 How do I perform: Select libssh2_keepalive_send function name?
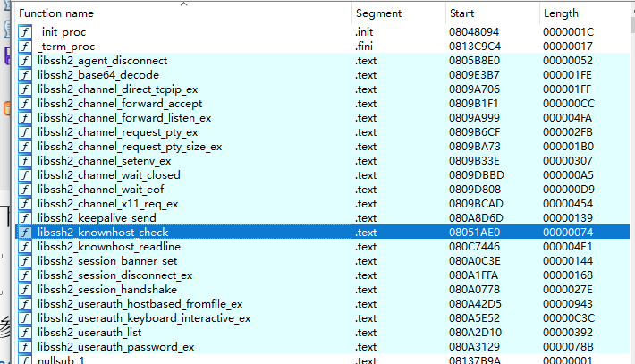(97, 218)
